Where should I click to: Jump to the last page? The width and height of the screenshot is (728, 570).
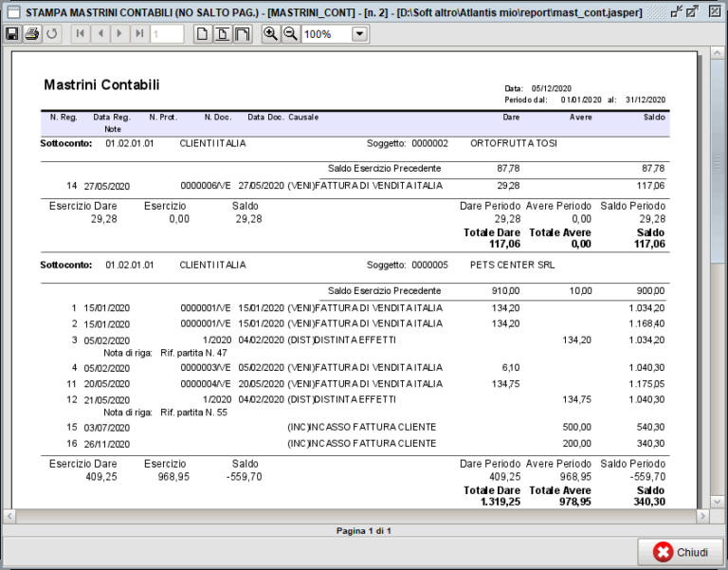pos(139,34)
